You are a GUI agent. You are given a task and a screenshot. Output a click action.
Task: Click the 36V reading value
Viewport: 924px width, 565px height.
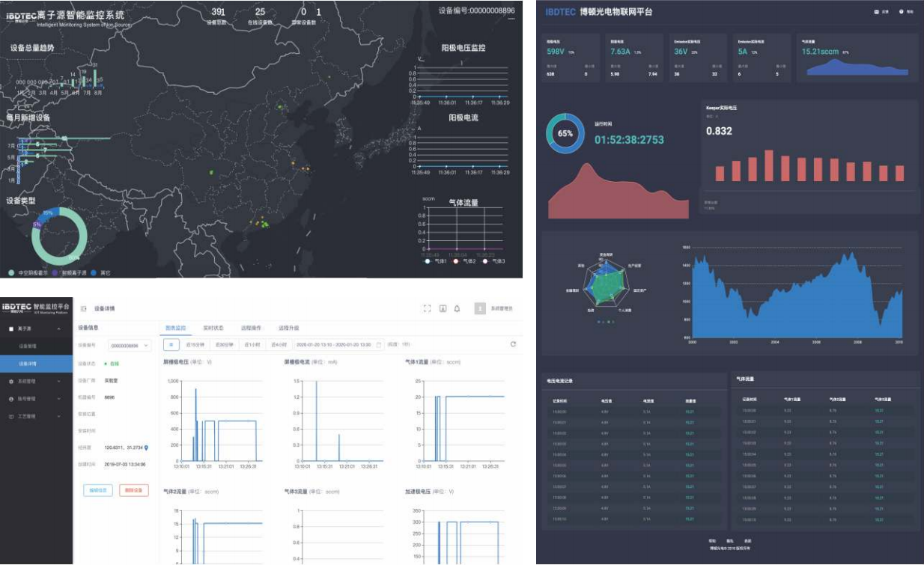[681, 52]
